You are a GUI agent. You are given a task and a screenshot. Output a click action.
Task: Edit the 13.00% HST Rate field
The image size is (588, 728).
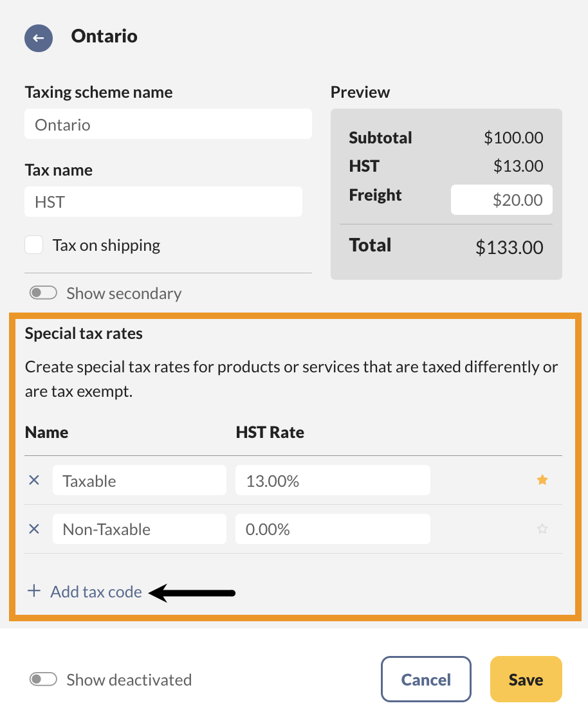tap(333, 480)
